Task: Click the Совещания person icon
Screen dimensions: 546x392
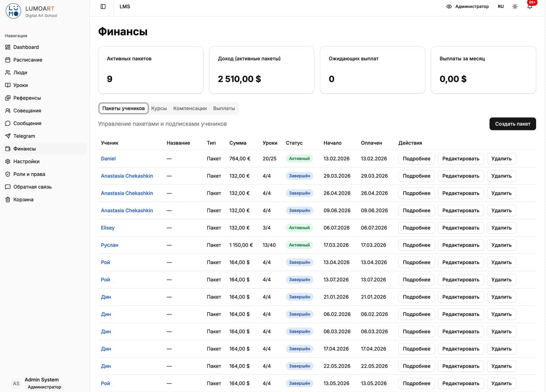Action: click(x=8, y=111)
